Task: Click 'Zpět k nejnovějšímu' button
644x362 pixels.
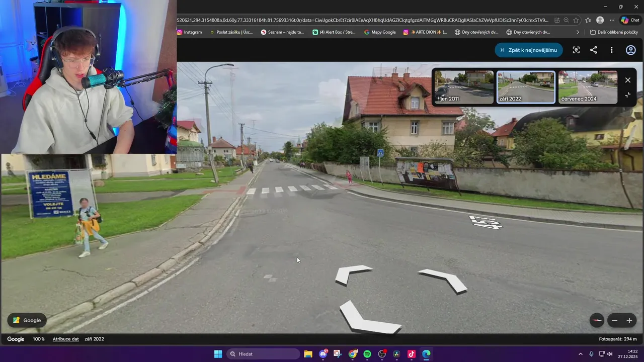Action: pyautogui.click(x=529, y=50)
